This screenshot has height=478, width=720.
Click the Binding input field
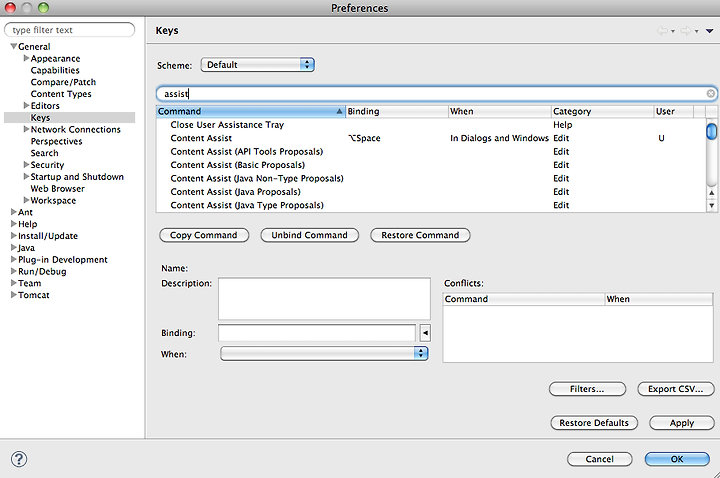pyautogui.click(x=317, y=333)
